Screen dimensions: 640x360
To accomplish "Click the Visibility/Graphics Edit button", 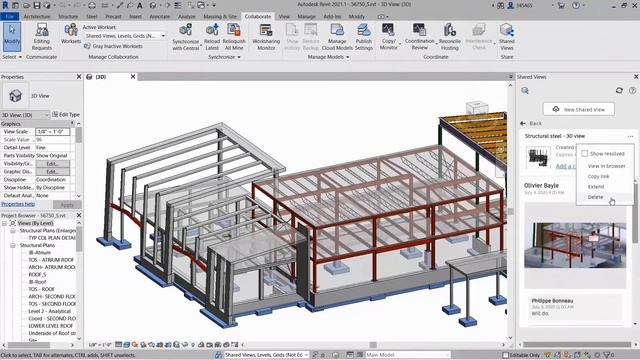I will pyautogui.click(x=52, y=164).
